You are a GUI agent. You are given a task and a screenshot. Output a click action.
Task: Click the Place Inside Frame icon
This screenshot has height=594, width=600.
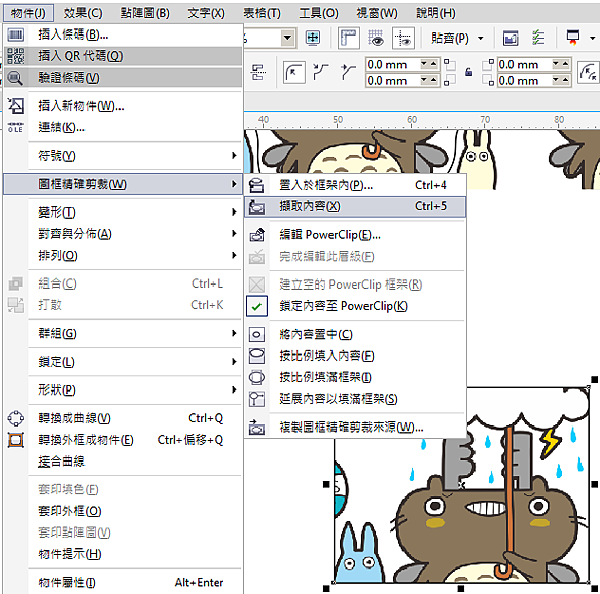(257, 185)
